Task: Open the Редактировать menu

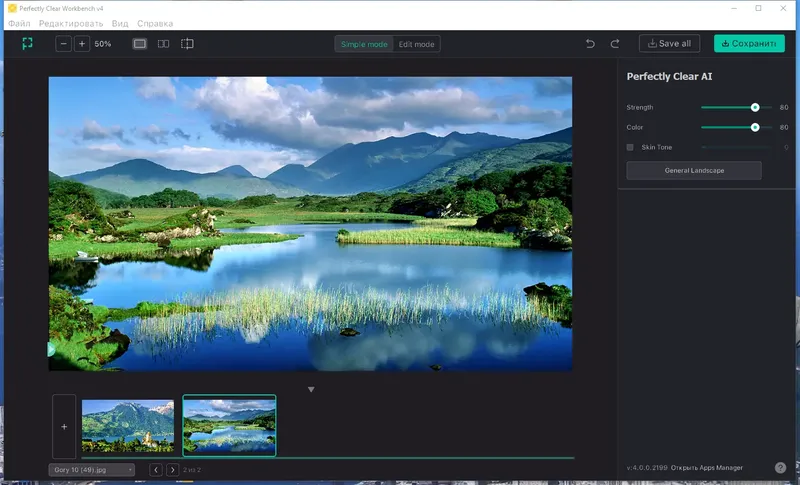Action: point(70,23)
